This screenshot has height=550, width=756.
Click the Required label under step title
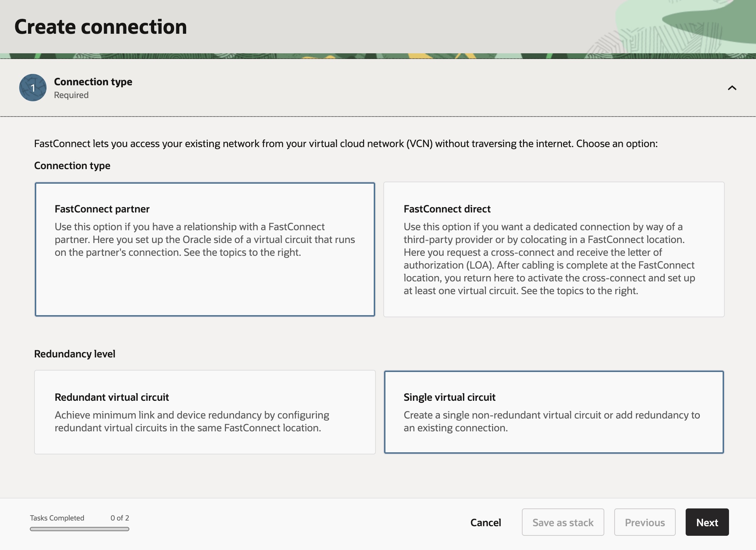tap(71, 95)
